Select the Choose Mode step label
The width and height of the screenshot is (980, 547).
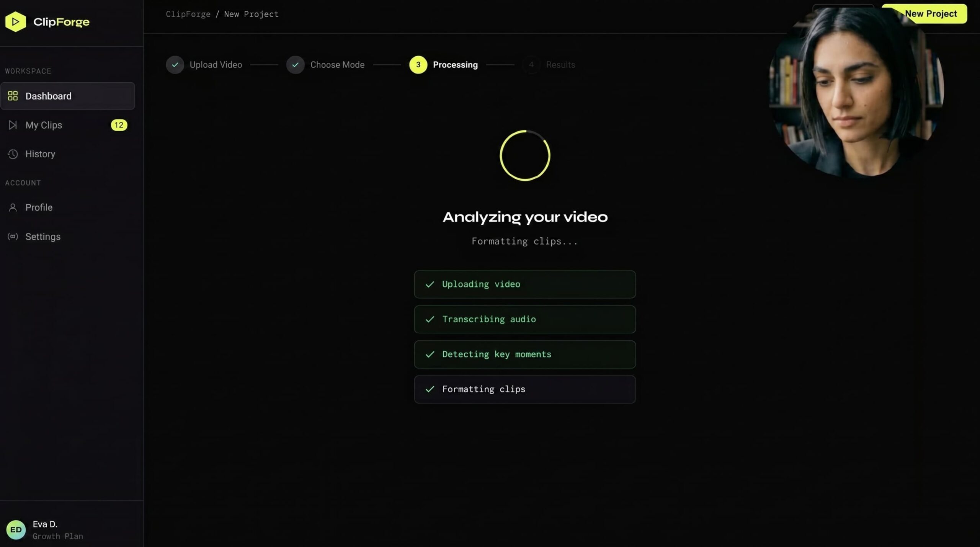(x=337, y=65)
